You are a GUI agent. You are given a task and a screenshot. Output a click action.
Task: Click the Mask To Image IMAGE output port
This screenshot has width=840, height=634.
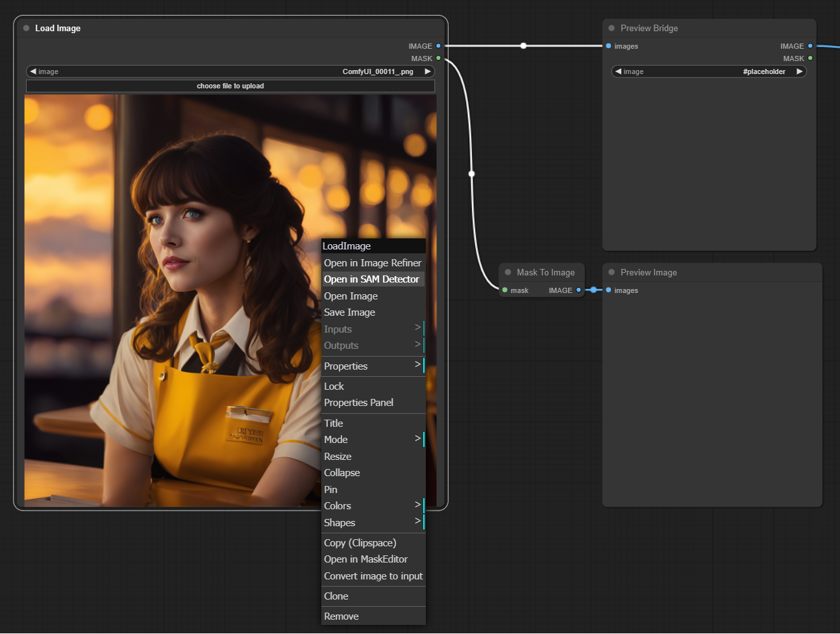coord(578,290)
